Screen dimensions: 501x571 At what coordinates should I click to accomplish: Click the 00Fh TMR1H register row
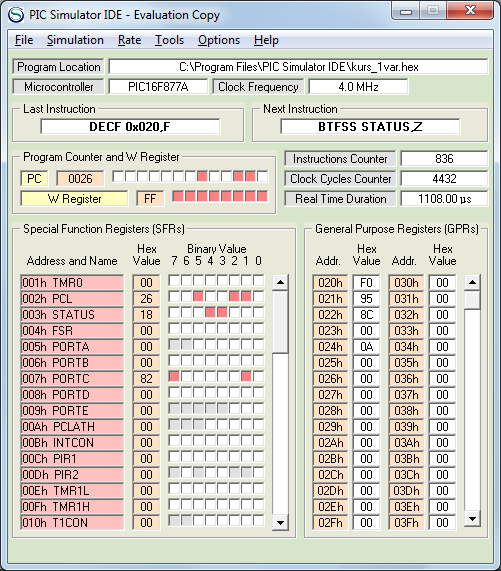point(72,507)
